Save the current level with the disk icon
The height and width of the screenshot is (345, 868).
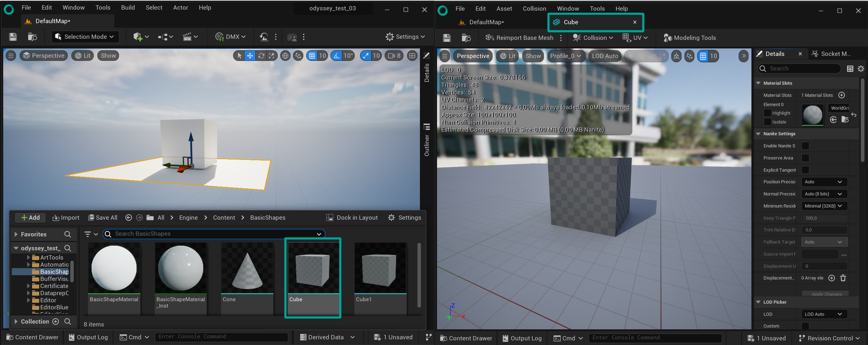tap(12, 37)
